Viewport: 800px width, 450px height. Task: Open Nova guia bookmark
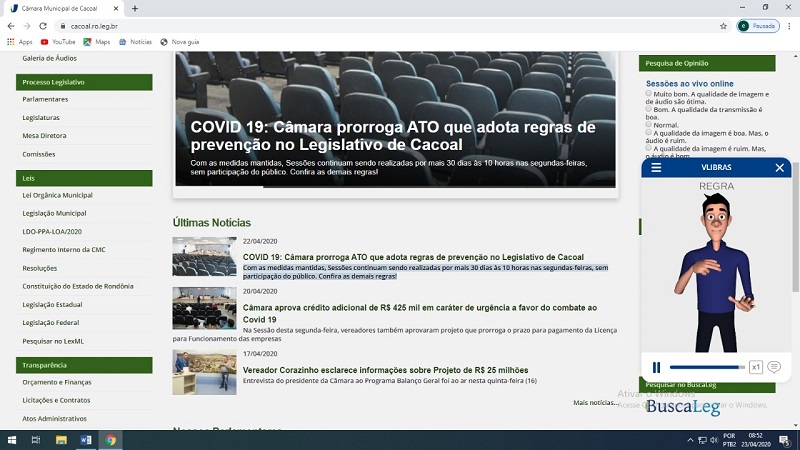pos(180,42)
